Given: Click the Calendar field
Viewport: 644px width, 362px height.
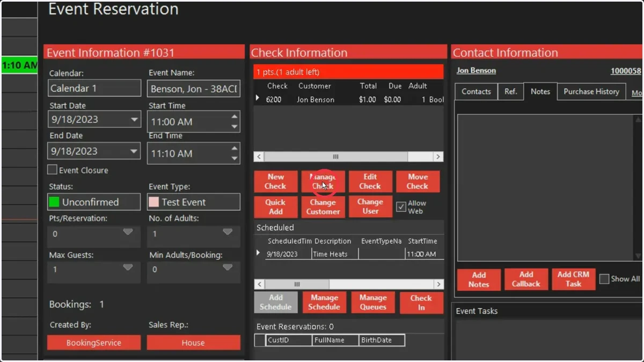Looking at the screenshot, I should [94, 88].
